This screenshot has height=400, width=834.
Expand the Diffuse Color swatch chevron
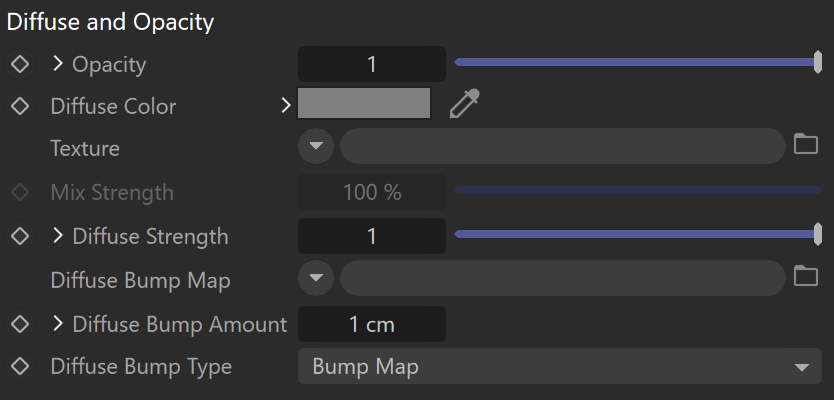(x=286, y=105)
